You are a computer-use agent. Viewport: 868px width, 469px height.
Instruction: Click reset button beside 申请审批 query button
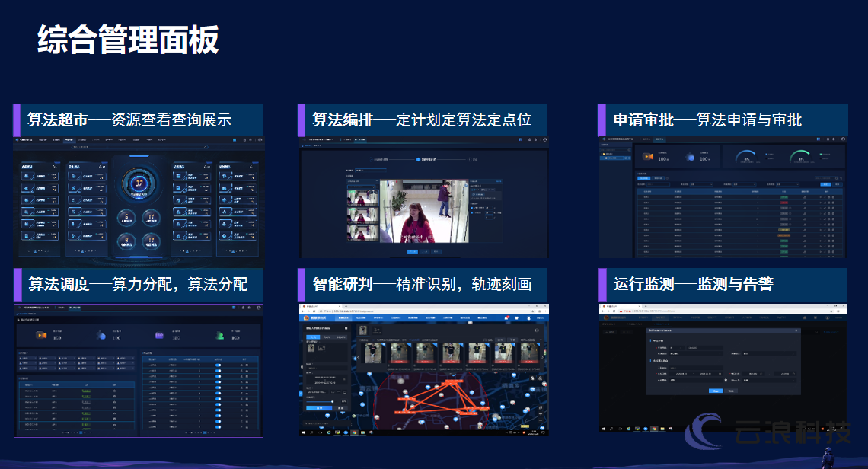click(x=838, y=184)
